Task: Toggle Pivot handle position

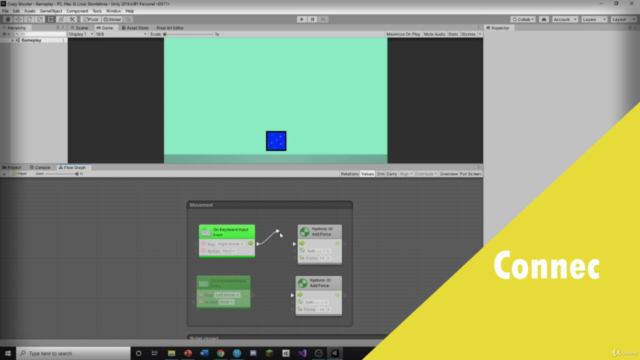Action: tap(90, 19)
